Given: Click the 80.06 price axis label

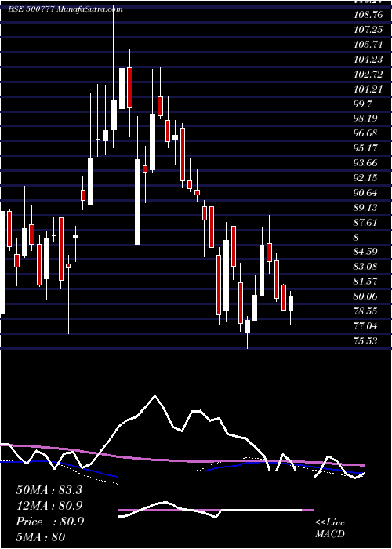Looking at the screenshot, I should tap(366, 296).
